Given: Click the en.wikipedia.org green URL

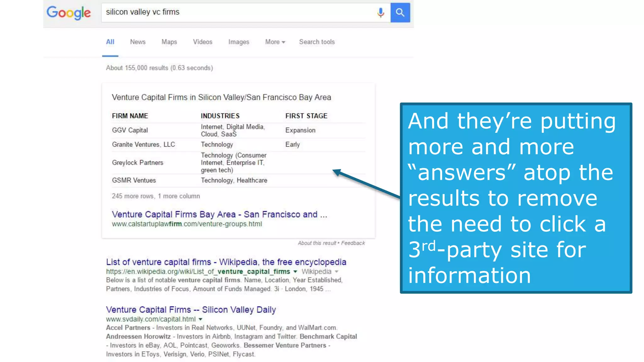Looking at the screenshot, I should click(198, 271).
